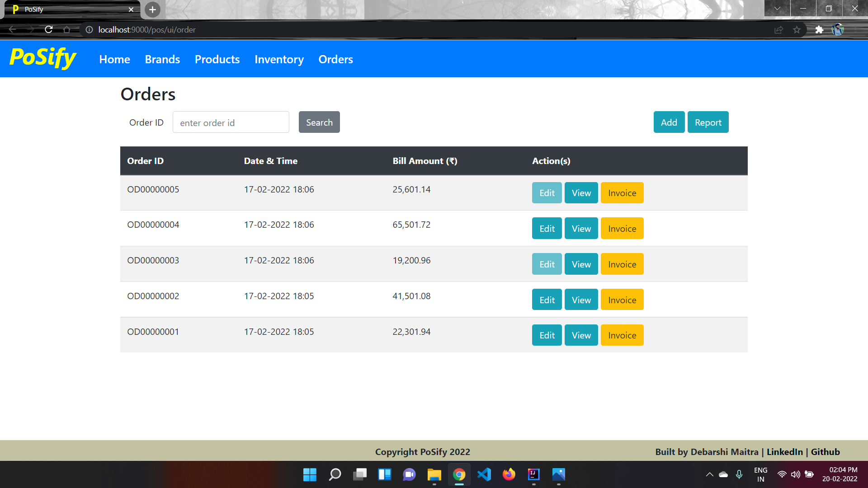Open the browser extensions puzzle icon
This screenshot has width=868, height=488.
(x=819, y=30)
